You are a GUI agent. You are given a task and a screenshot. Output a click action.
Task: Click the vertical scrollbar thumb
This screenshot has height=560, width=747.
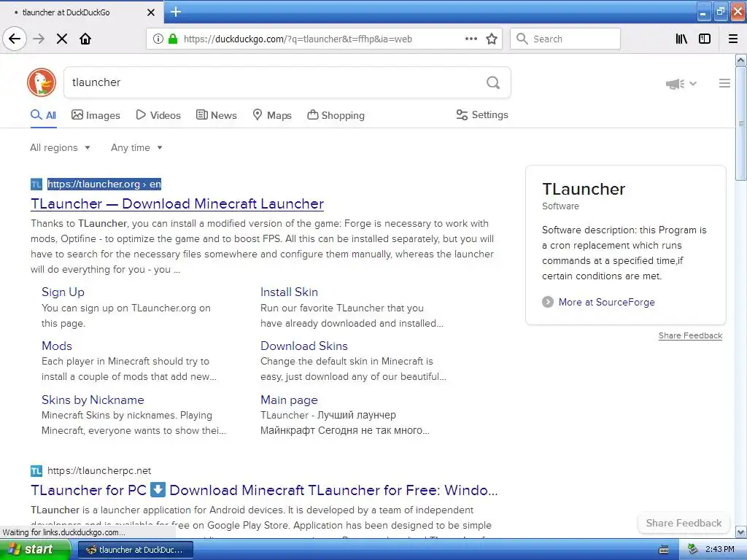[x=741, y=123]
